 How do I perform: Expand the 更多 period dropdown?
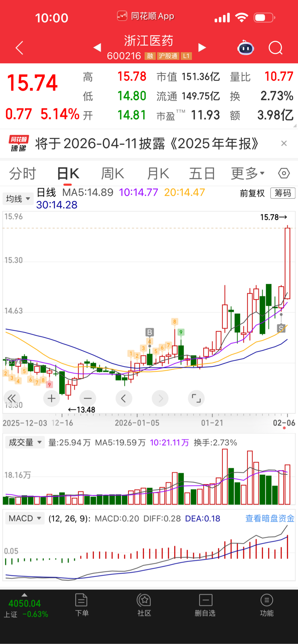coord(248,173)
